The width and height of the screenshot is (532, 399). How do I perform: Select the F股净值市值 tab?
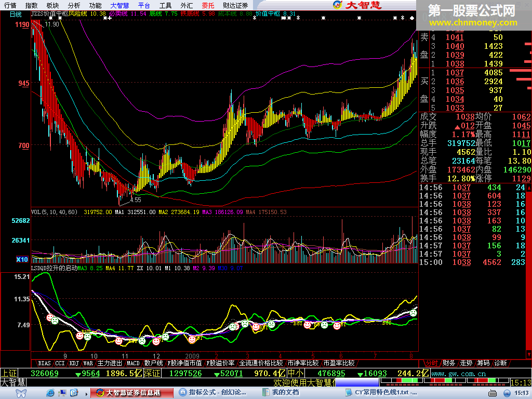[184, 363]
